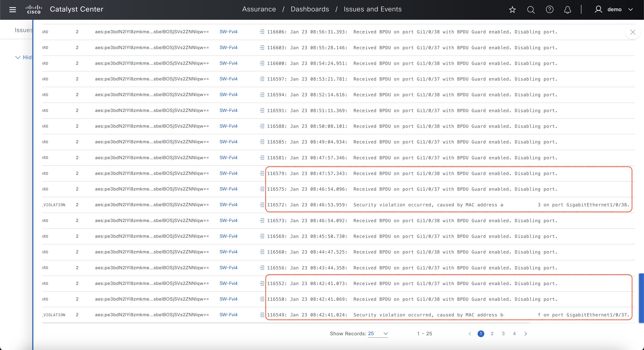Open detail icon for event 116581
Image resolution: width=644 pixels, height=350 pixels.
coord(262,157)
